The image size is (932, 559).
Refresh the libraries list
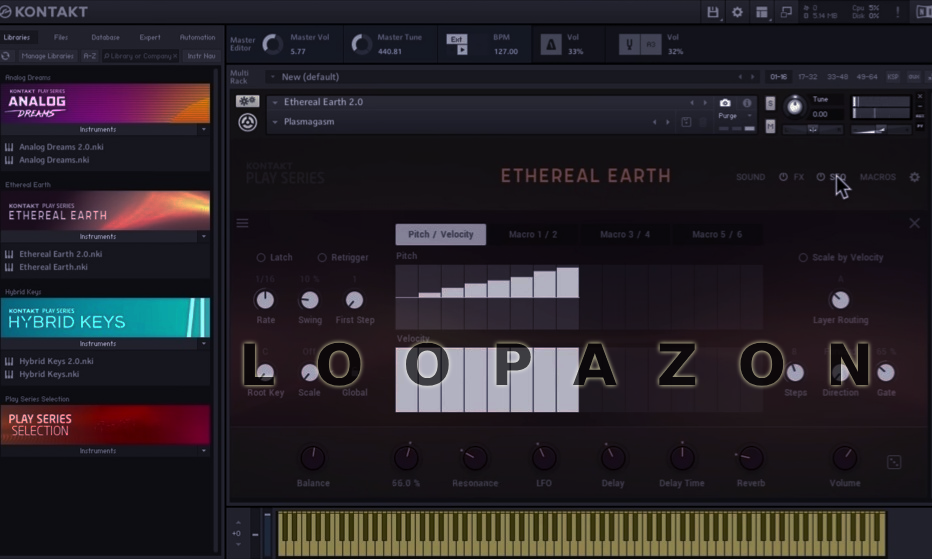[x=6, y=56]
